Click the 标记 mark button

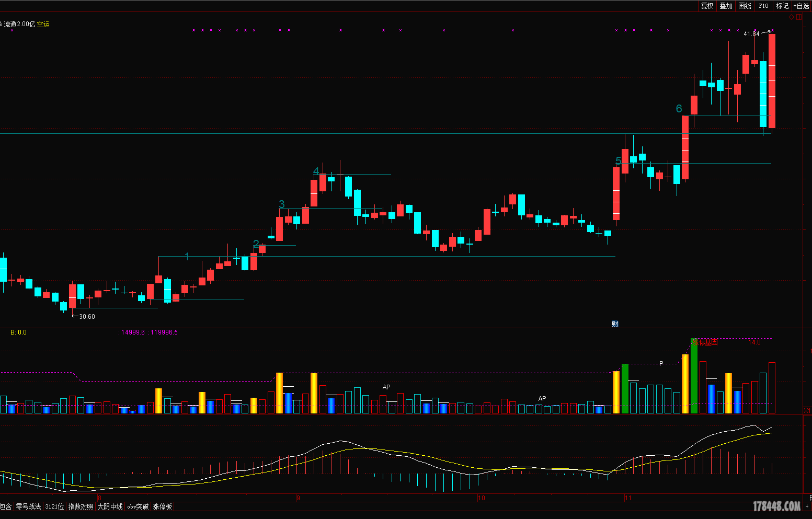tap(782, 6)
